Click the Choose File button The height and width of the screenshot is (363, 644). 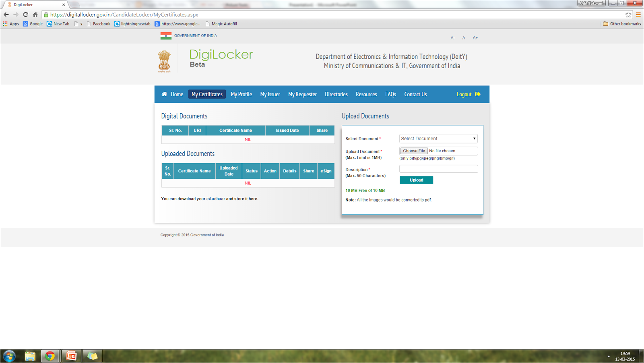click(x=414, y=151)
